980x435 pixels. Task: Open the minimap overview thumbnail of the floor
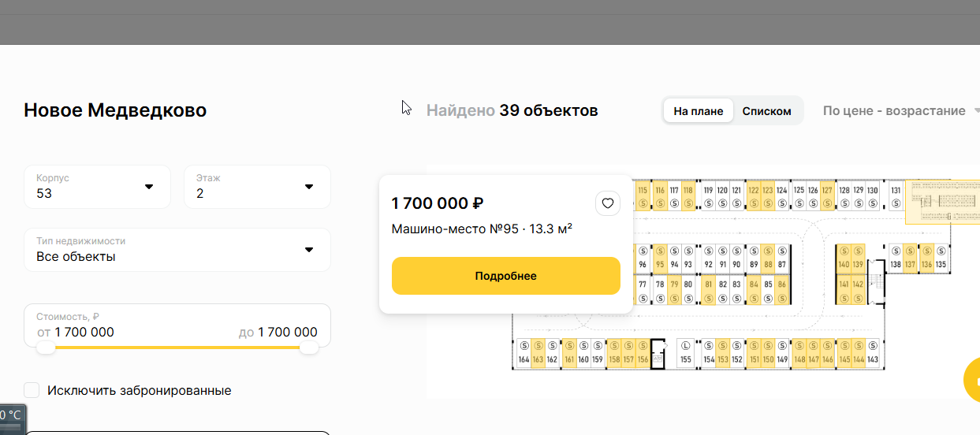coord(942,201)
